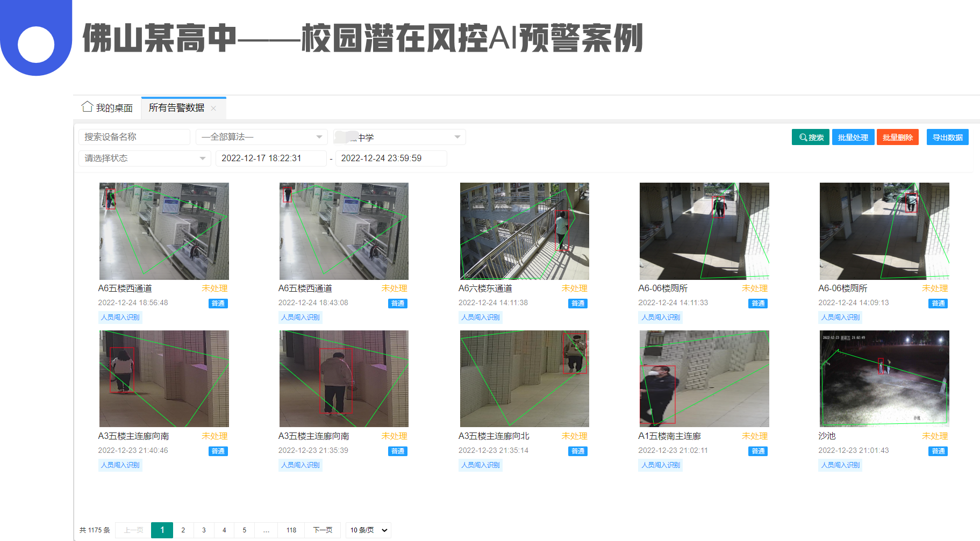Edit end time 2022-12-24 23:59:59
This screenshot has height=541, width=980.
pyautogui.click(x=391, y=158)
